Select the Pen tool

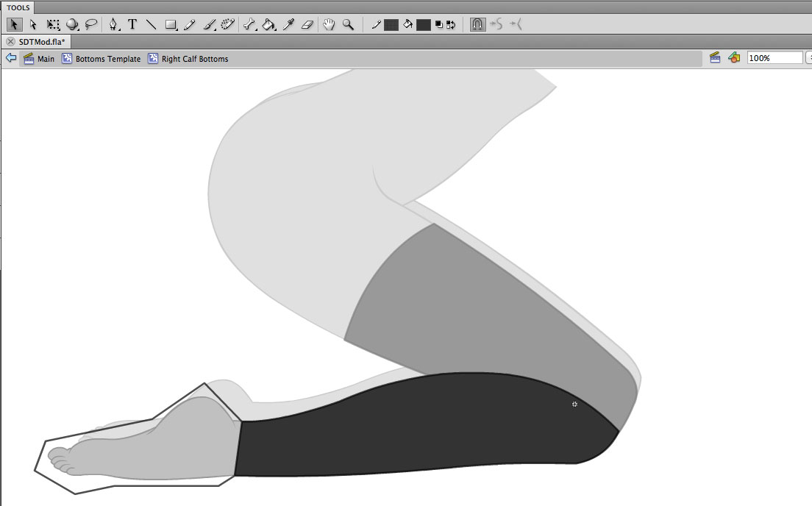tap(113, 24)
